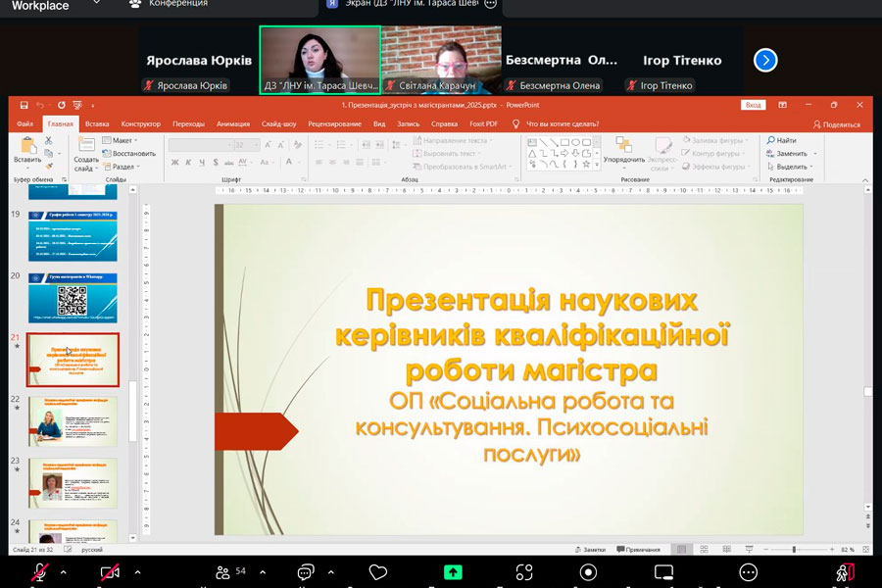Unmute the microphone in meeting toolbar
This screenshot has height=588, width=882.
(37, 571)
